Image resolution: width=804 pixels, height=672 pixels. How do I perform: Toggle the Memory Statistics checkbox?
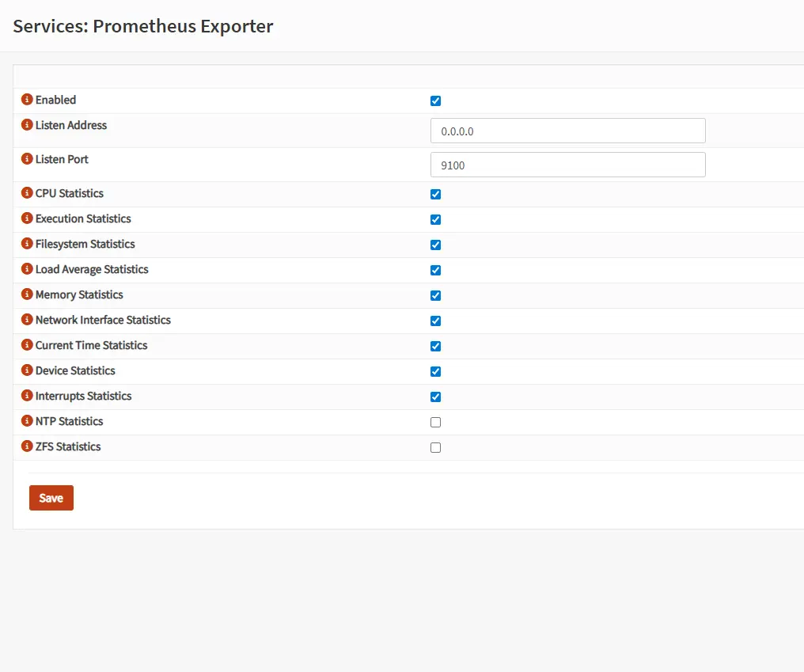(435, 295)
